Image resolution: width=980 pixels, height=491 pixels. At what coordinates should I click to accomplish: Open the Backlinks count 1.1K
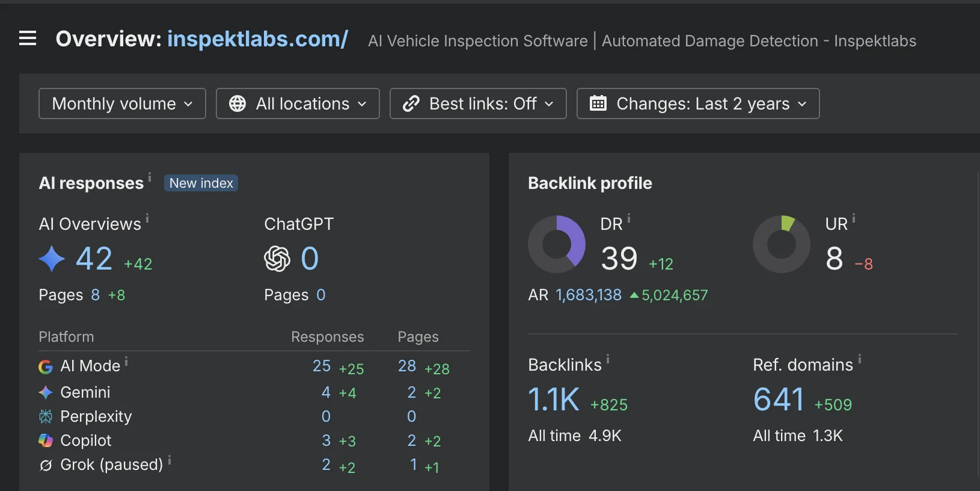(554, 400)
